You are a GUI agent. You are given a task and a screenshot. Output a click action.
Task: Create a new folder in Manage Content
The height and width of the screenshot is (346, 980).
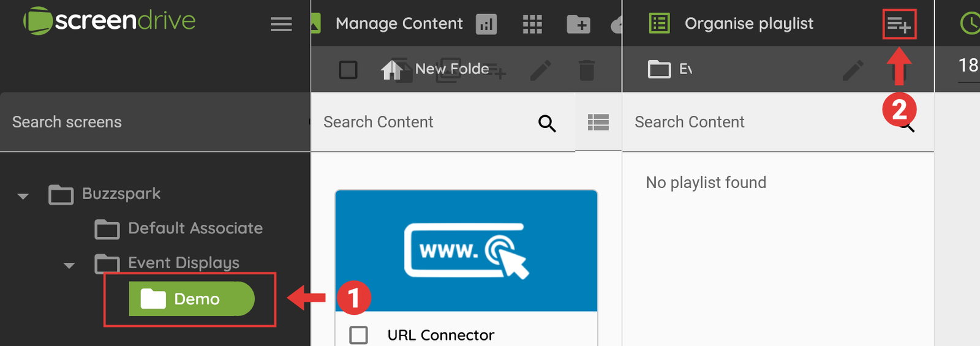point(578,24)
